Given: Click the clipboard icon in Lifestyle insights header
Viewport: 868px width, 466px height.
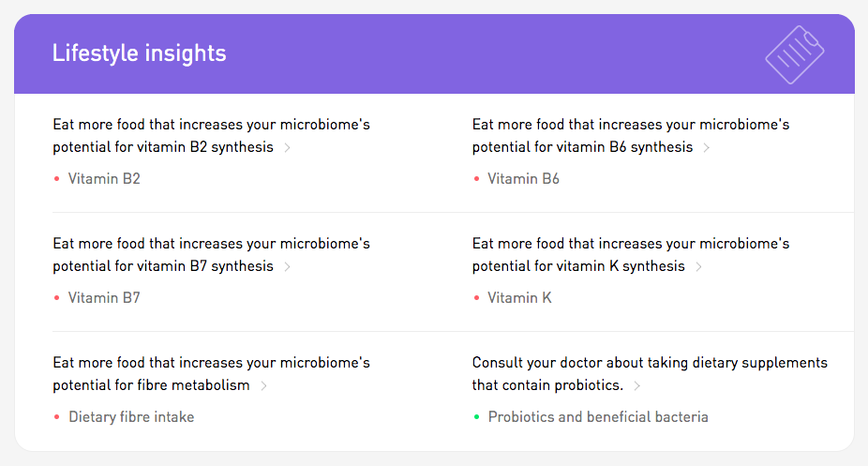Looking at the screenshot, I should pos(794,54).
